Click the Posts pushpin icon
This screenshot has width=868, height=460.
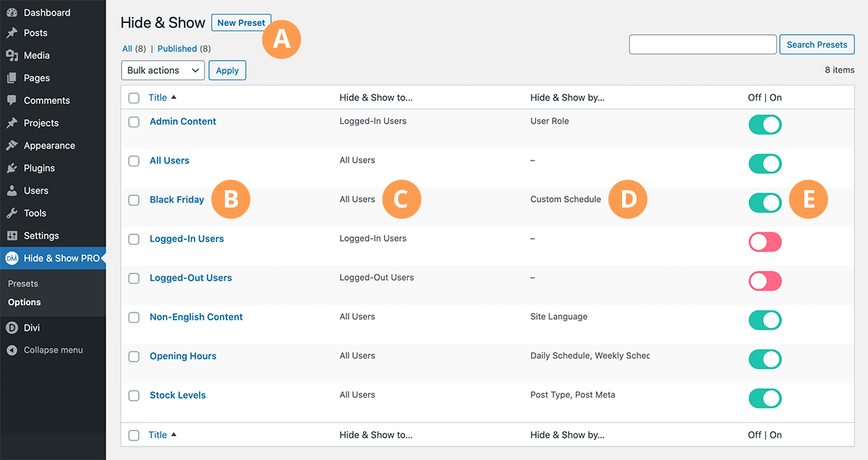point(12,33)
